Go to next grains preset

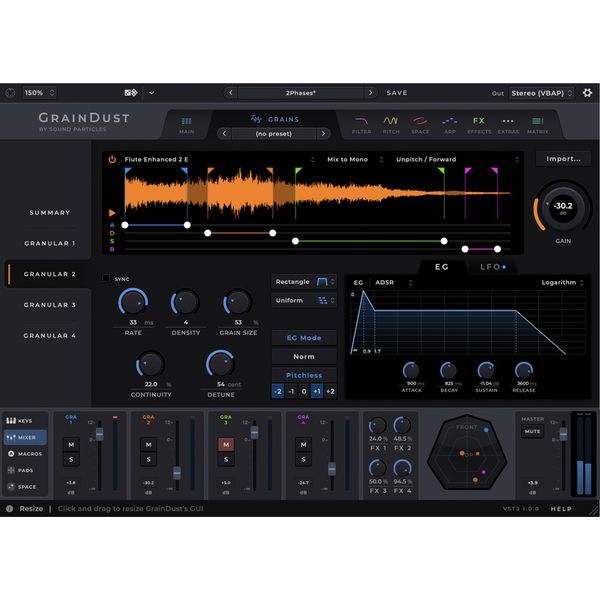pyautogui.click(x=323, y=134)
